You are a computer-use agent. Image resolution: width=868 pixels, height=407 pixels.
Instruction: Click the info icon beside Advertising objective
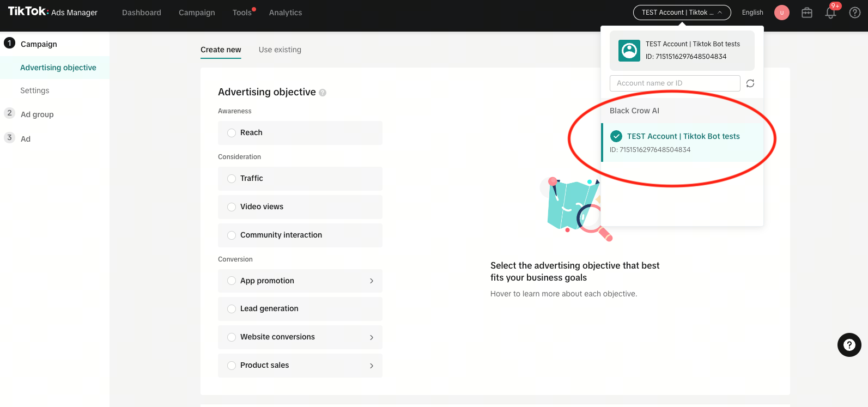[x=323, y=93]
